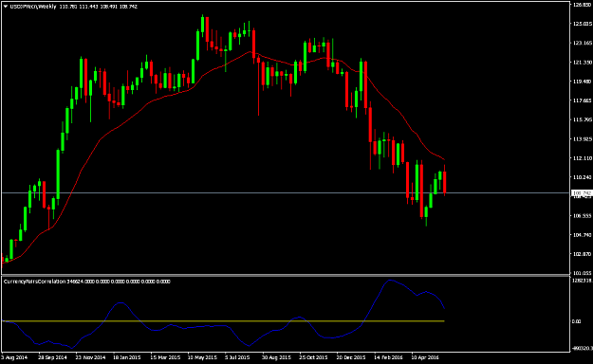Screen dimensions: 593x364
Task: Click price axis label 117.665
Action: [x=583, y=100]
